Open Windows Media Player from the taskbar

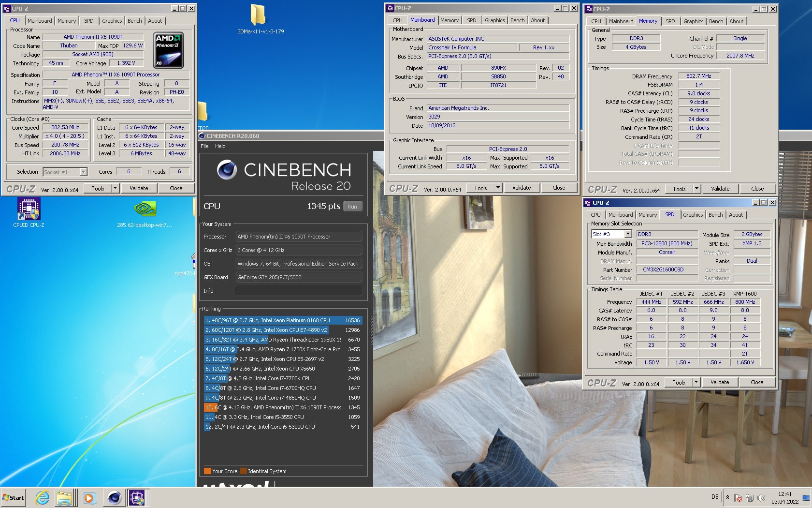[x=89, y=497]
